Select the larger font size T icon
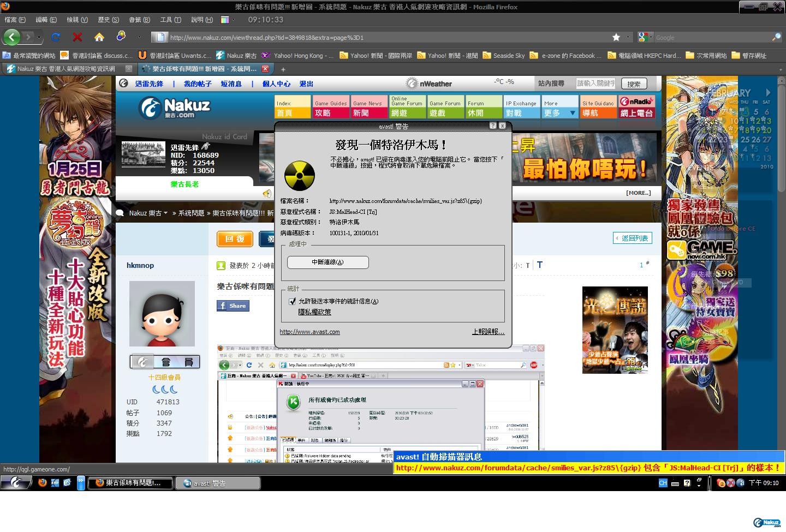Screen dimensions: 786x532 click(540, 265)
